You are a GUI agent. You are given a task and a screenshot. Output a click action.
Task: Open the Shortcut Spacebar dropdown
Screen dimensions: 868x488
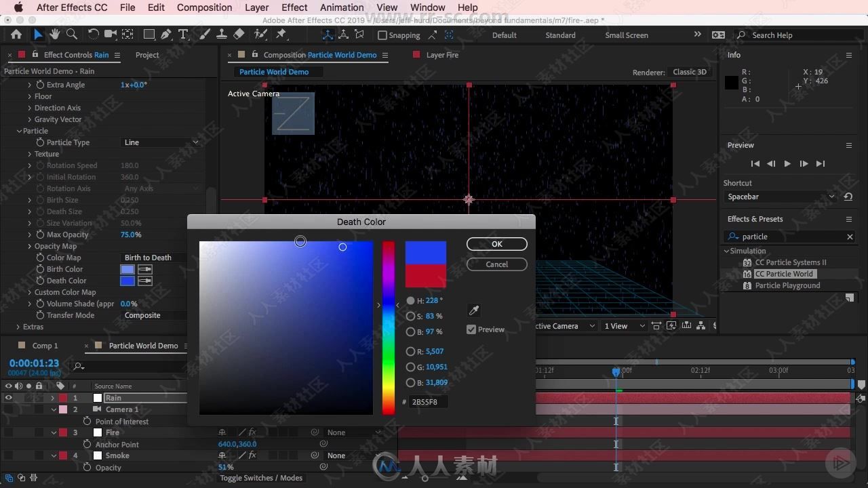(x=781, y=197)
